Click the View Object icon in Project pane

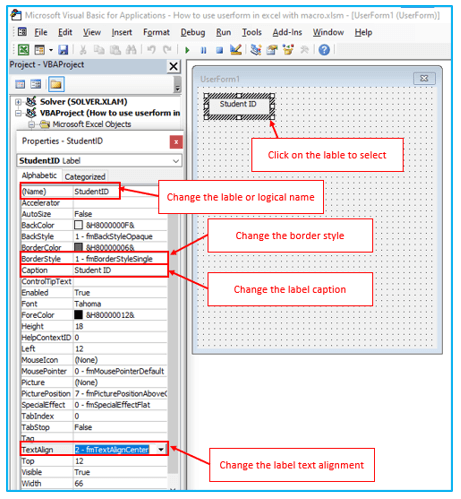[35, 84]
